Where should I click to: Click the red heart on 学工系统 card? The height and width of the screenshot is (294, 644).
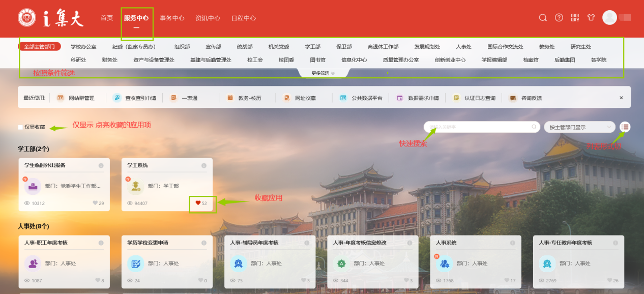(x=198, y=203)
